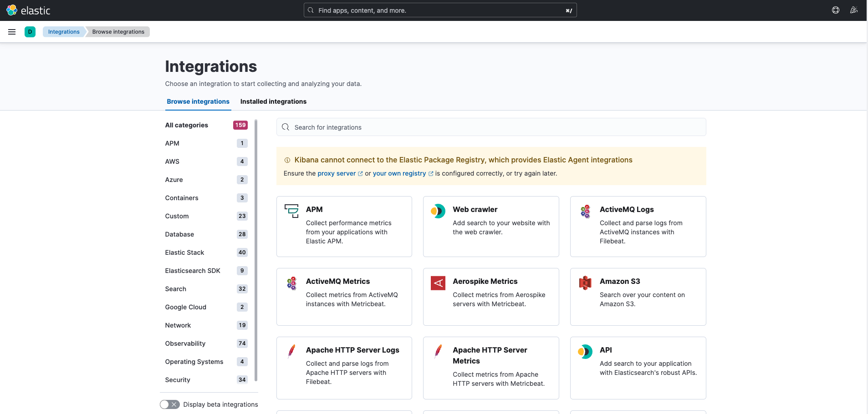Select the Browse integrations tab
The height and width of the screenshot is (414, 868).
[x=198, y=101]
